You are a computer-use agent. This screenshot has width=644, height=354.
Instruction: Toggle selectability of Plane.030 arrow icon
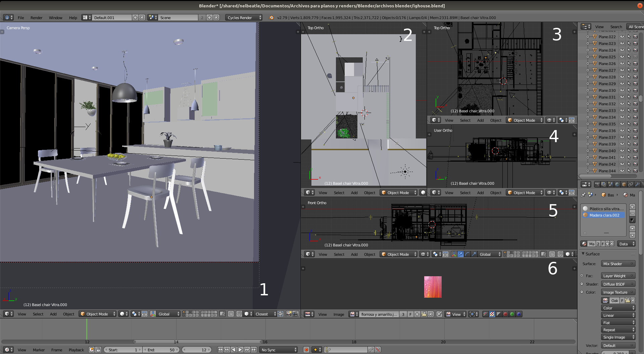tap(629, 91)
